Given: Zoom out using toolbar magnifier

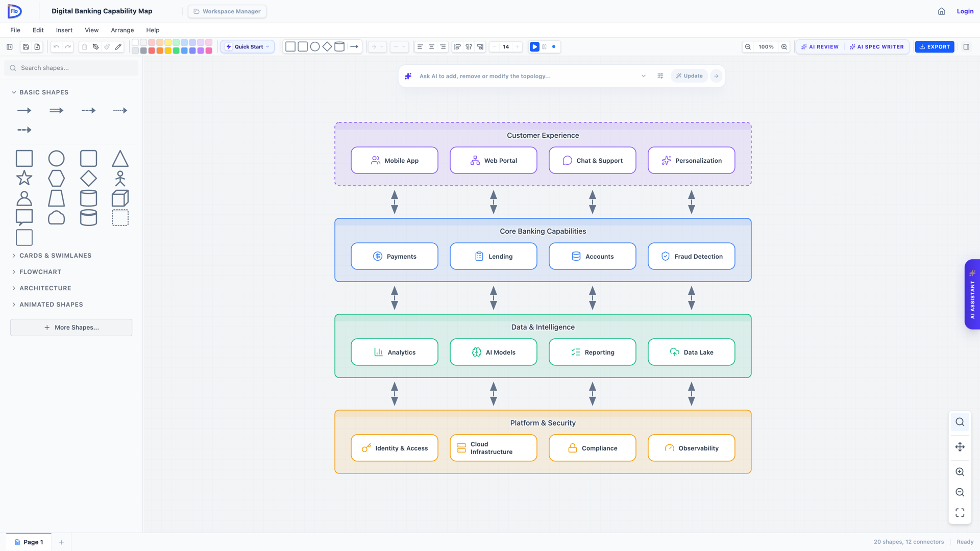Looking at the screenshot, I should click(748, 47).
